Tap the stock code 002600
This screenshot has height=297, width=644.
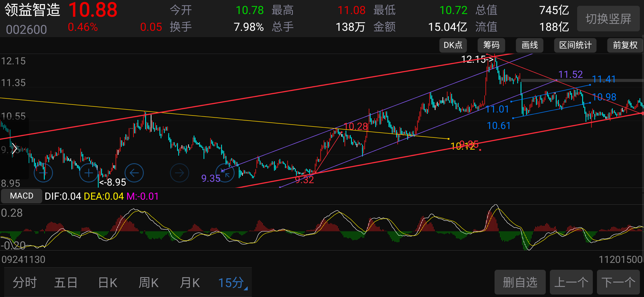click(26, 29)
